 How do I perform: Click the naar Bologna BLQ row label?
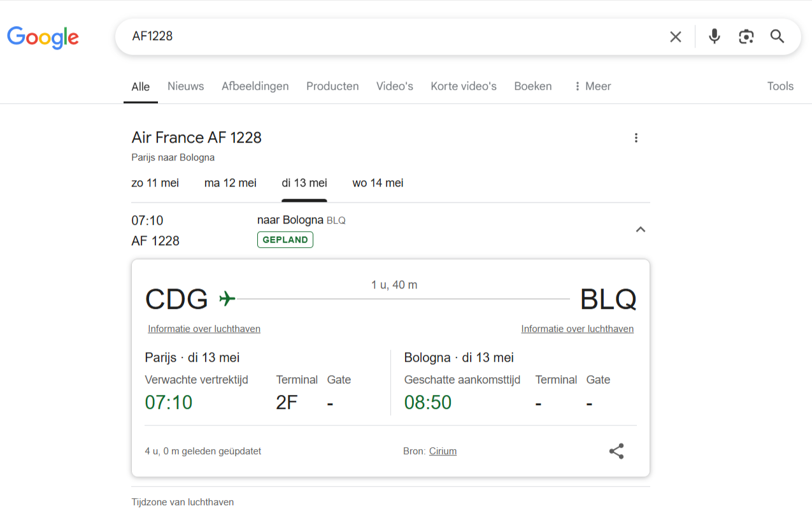[x=301, y=220]
